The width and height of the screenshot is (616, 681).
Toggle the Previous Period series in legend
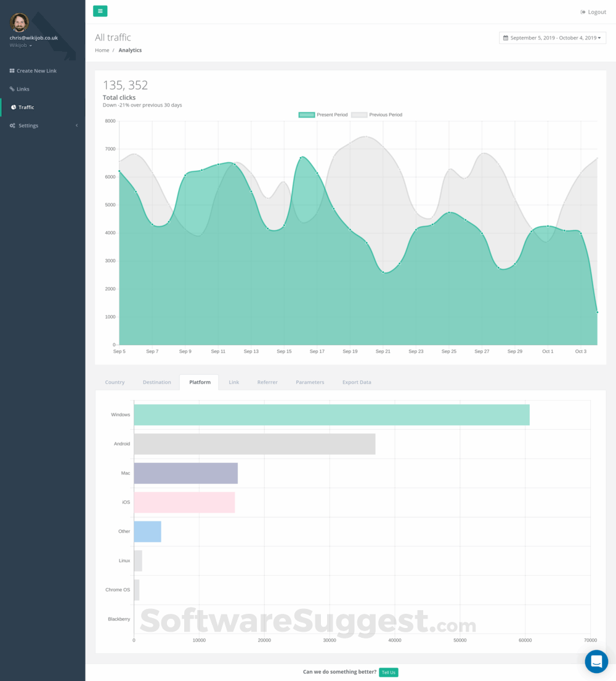[x=378, y=115]
